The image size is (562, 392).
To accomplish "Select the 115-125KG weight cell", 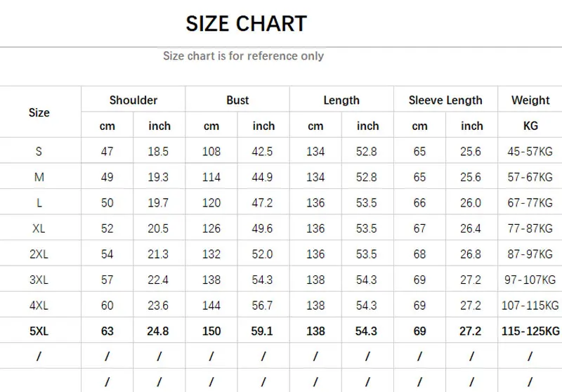I will pyautogui.click(x=530, y=331).
